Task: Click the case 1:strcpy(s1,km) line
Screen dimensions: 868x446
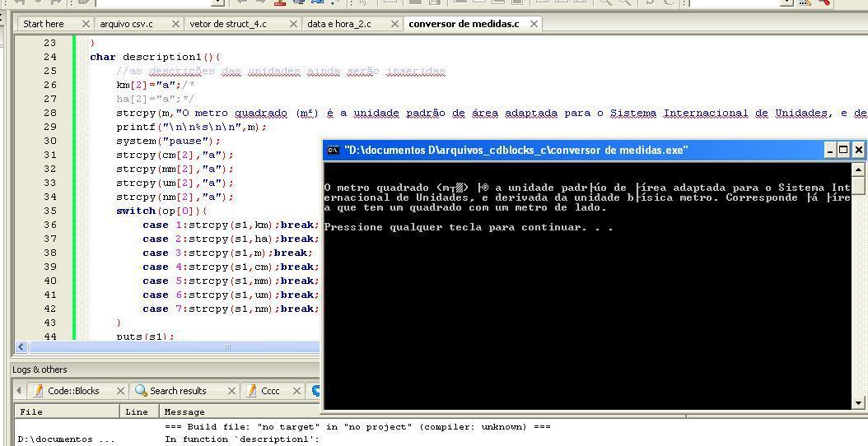Action: click(231, 225)
